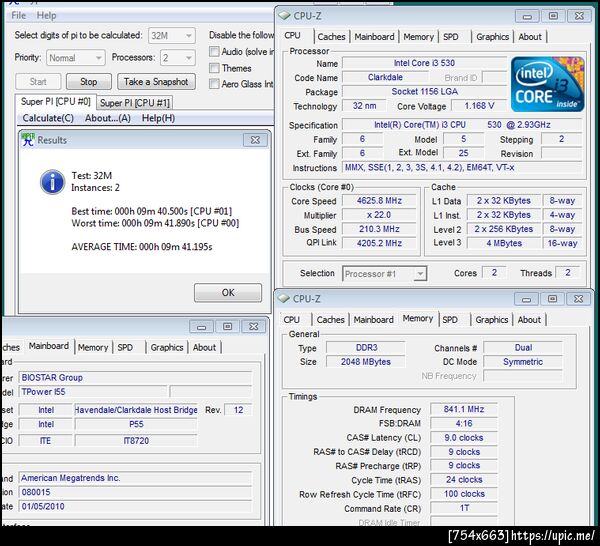
Task: Click AVERAGE TIME 09m 41.195s result text
Action: click(x=142, y=247)
